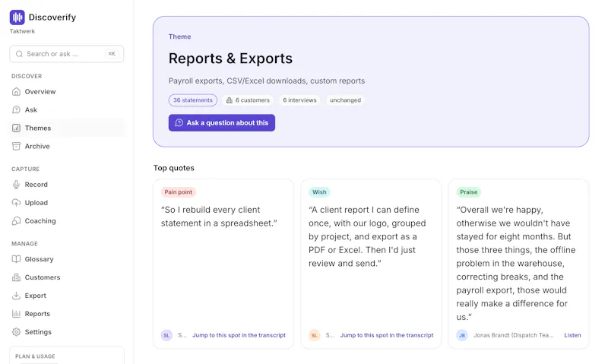Image resolution: width=608 pixels, height=364 pixels.
Task: Click the Overview home icon
Action: (16, 91)
